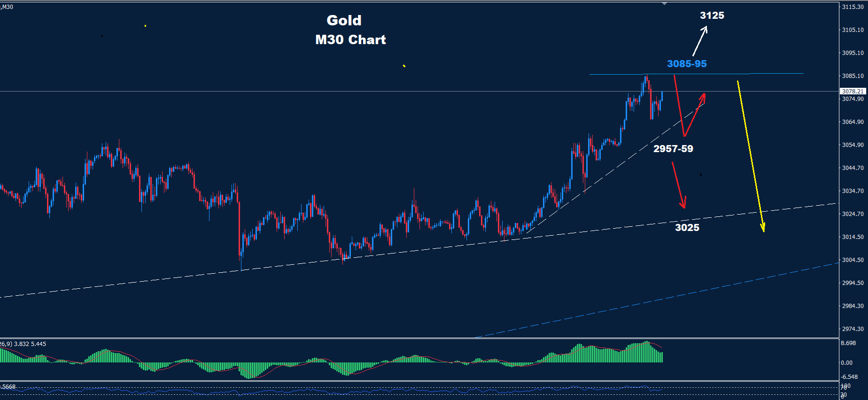The image size is (868, 400).
Task: Click the chart shift triangle marker at top
Action: (664, 4)
